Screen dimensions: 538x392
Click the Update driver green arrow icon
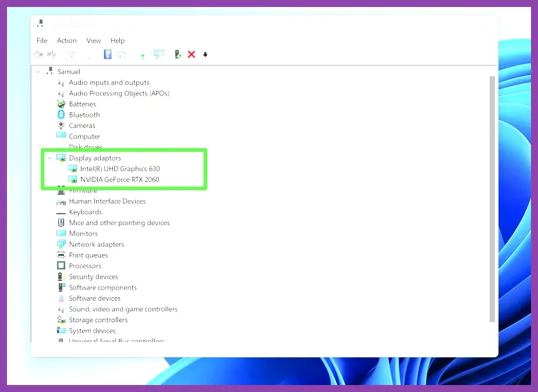[x=143, y=55]
